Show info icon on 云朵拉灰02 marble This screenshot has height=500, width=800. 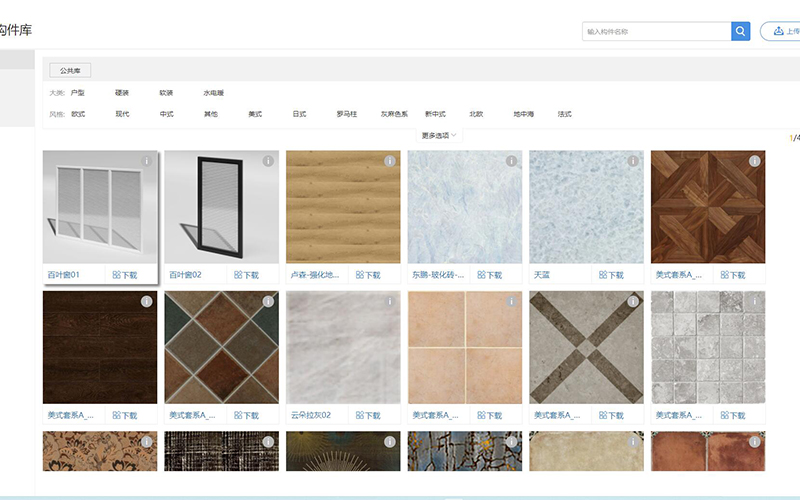[x=390, y=302]
